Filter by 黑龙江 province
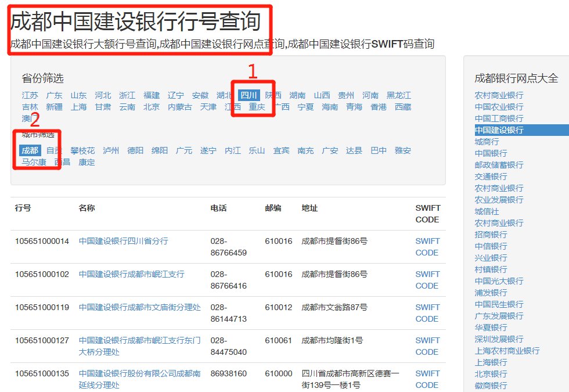 pyautogui.click(x=399, y=95)
